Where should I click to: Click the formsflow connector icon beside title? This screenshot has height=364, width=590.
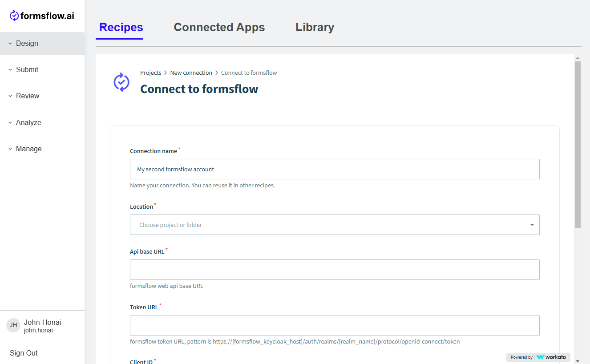121,82
